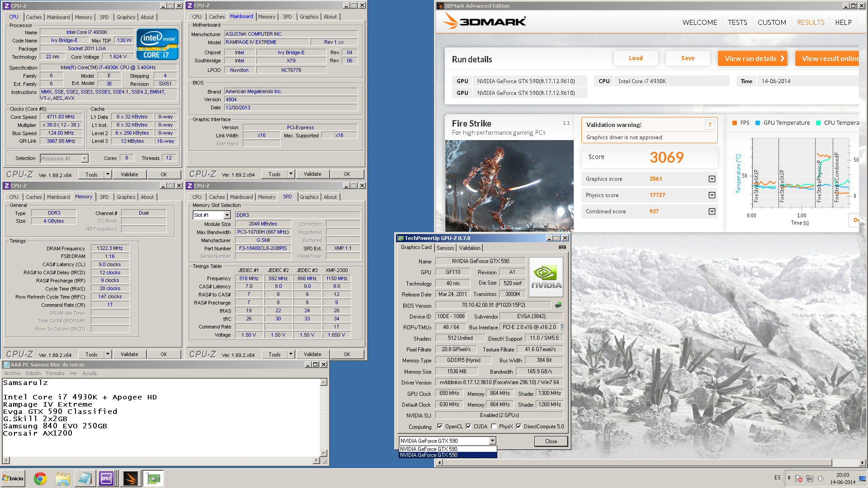Click the FPS orange legend swatch
Image resolution: width=868 pixels, height=488 pixels.
735,123
